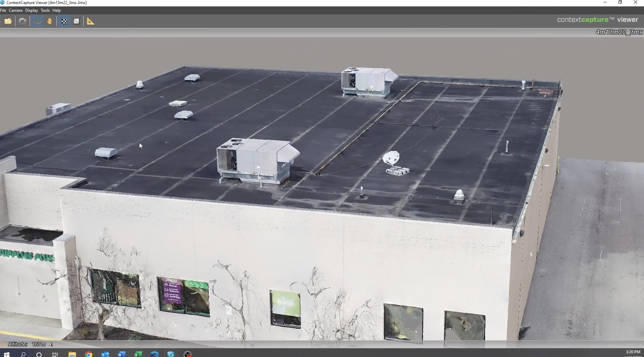
Task: Expand the Display menu
Action: [x=32, y=10]
